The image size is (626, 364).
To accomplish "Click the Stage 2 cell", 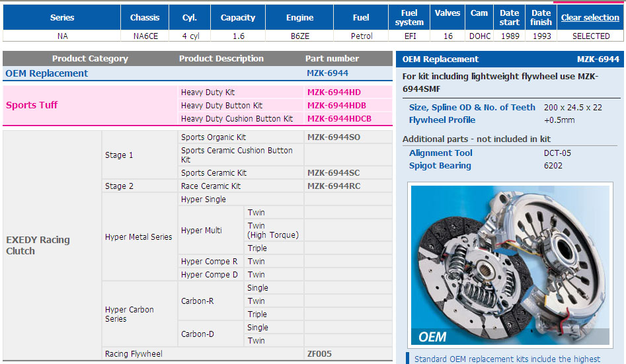I will pos(139,186).
